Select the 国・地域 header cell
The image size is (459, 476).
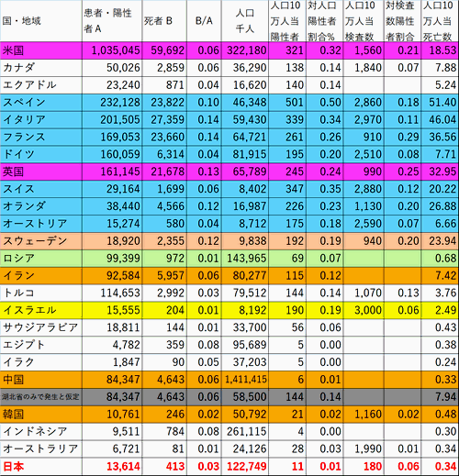(41, 21)
